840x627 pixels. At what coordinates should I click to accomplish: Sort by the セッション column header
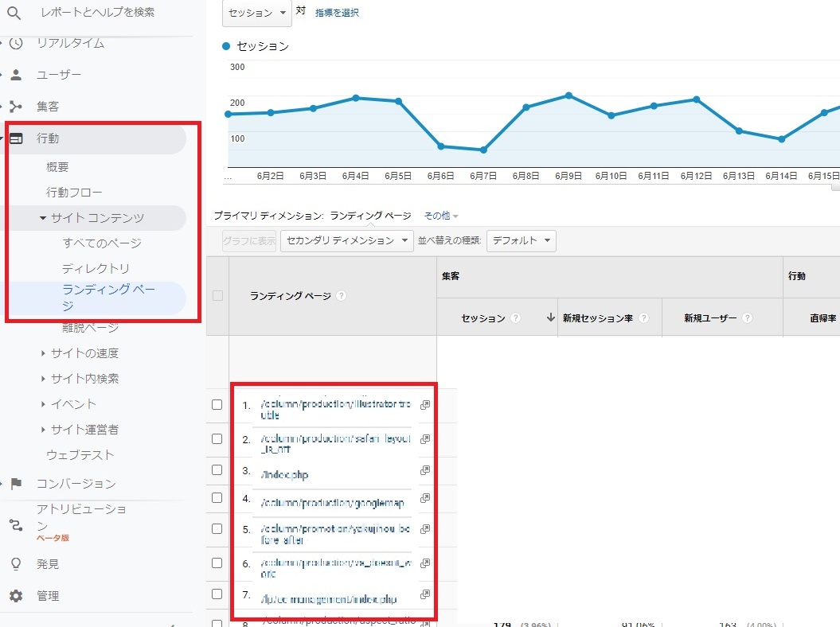pyautogui.click(x=483, y=317)
